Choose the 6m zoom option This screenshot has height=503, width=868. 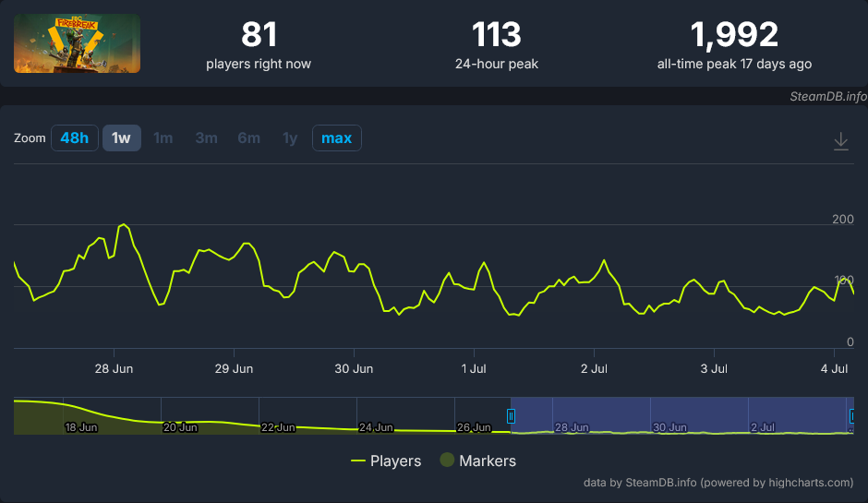pos(248,138)
